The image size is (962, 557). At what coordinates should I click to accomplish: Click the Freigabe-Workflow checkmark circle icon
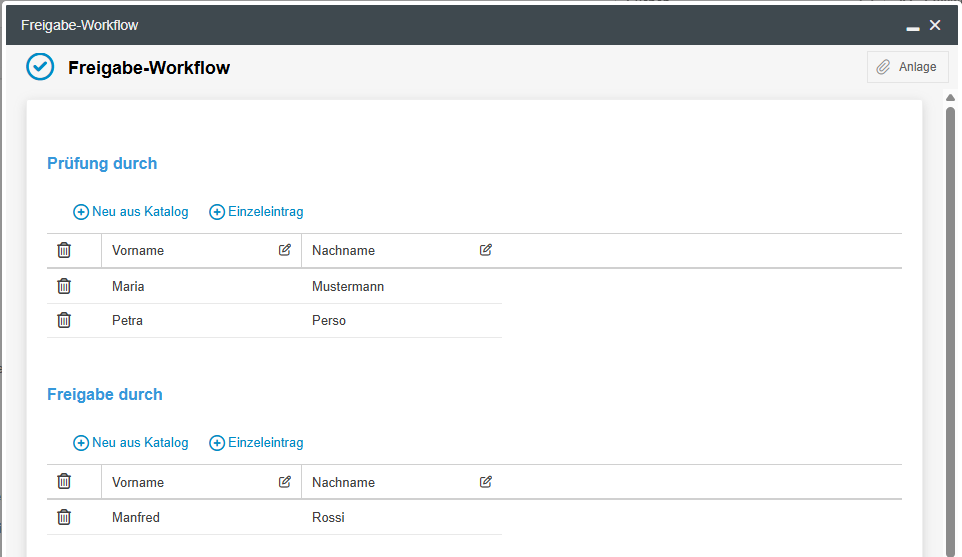(x=40, y=67)
